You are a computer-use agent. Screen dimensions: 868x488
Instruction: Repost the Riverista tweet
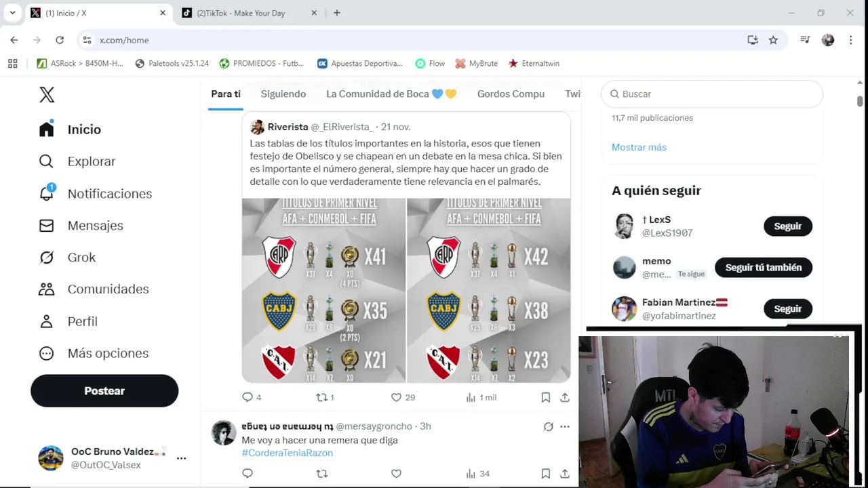(x=322, y=397)
